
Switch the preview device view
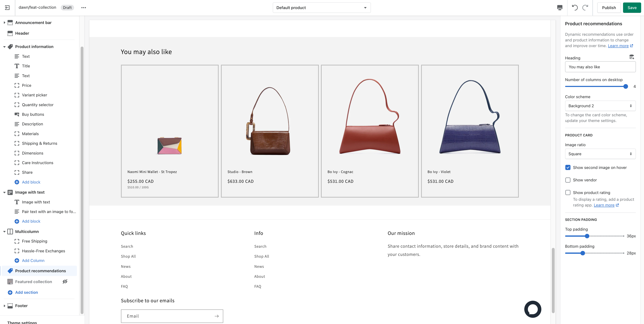coord(559,7)
